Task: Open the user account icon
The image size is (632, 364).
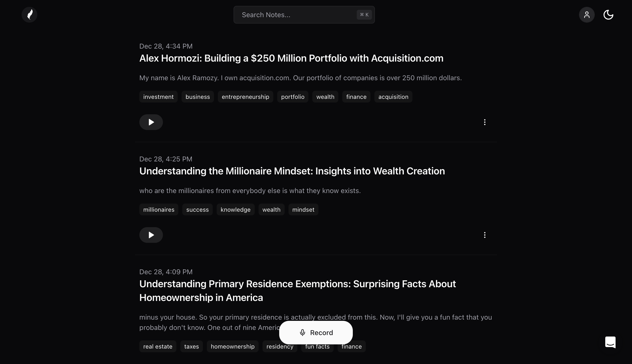Action: (x=587, y=14)
